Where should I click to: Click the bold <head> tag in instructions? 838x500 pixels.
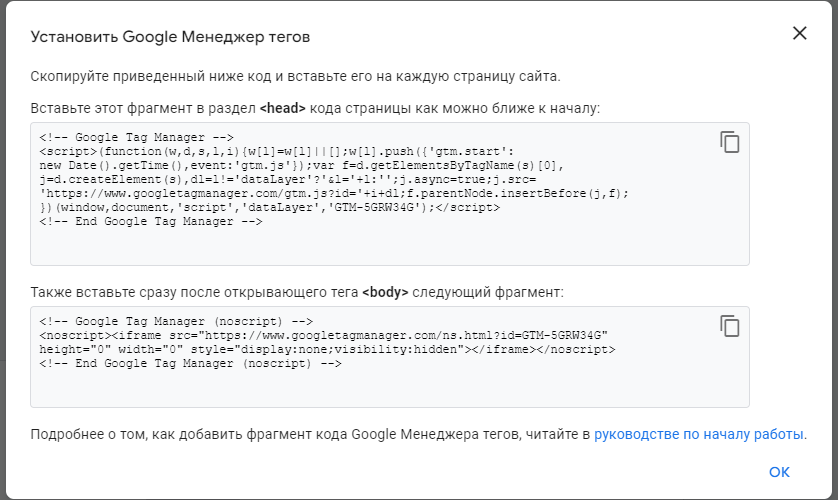pos(283,108)
